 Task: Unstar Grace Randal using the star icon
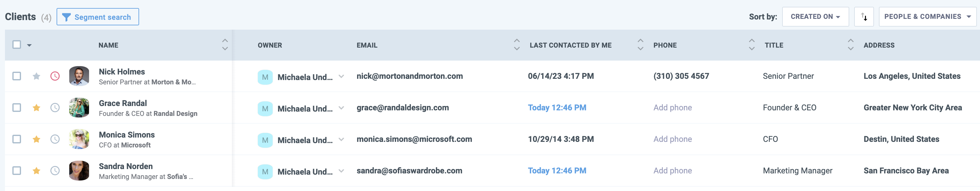(36, 108)
